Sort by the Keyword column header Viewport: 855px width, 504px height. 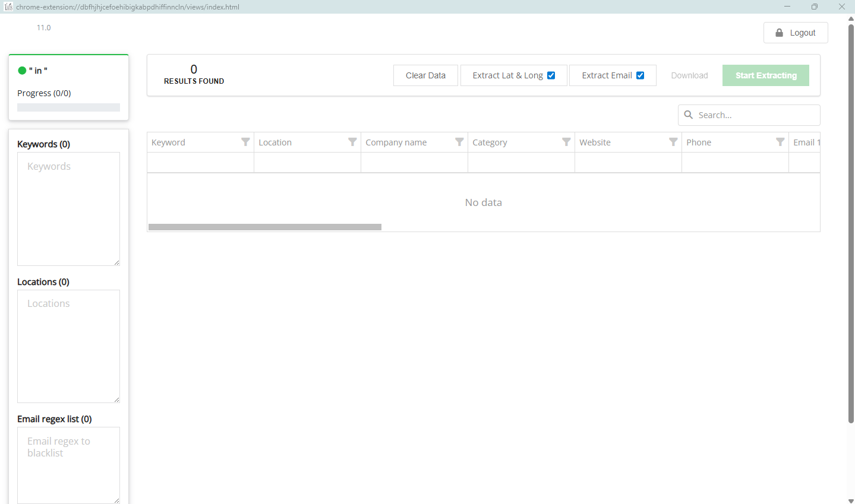tap(169, 142)
